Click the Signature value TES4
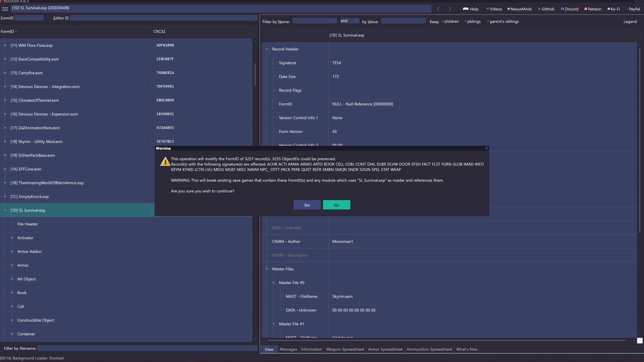644x362 pixels. (x=336, y=63)
